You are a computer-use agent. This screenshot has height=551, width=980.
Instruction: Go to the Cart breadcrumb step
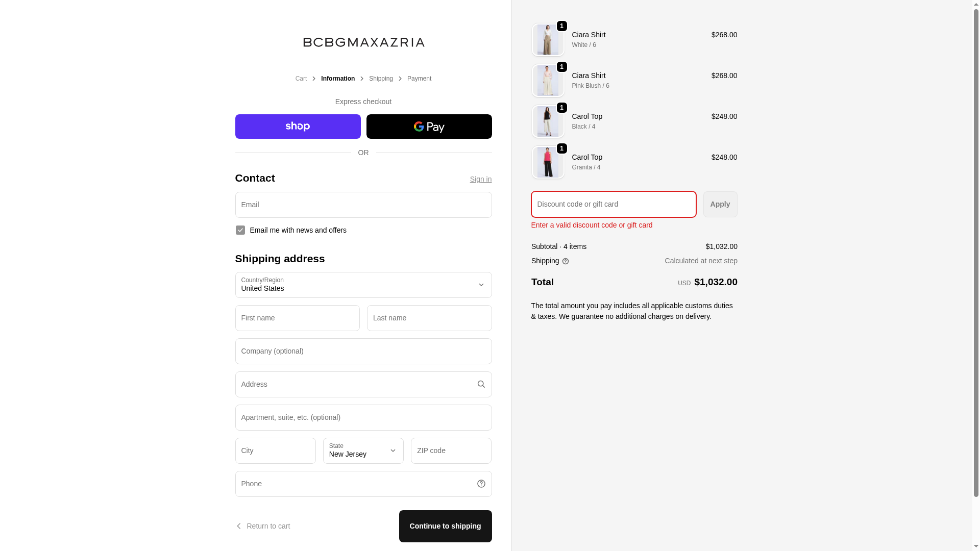301,79
